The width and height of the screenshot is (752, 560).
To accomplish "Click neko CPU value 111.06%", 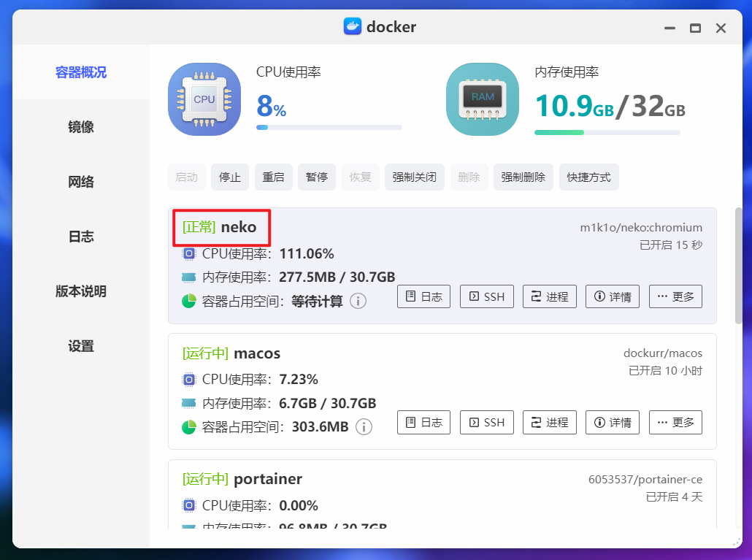I will (x=307, y=253).
